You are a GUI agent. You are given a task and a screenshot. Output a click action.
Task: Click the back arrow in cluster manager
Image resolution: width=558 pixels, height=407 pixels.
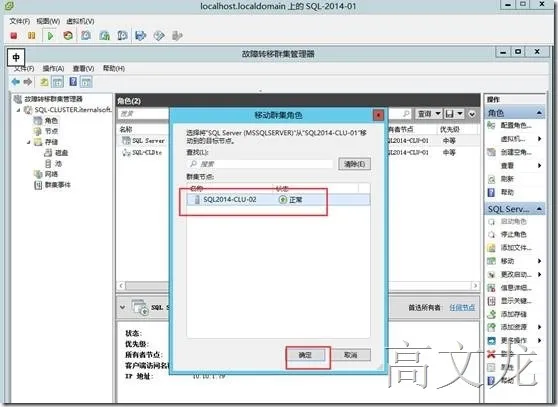click(15, 82)
